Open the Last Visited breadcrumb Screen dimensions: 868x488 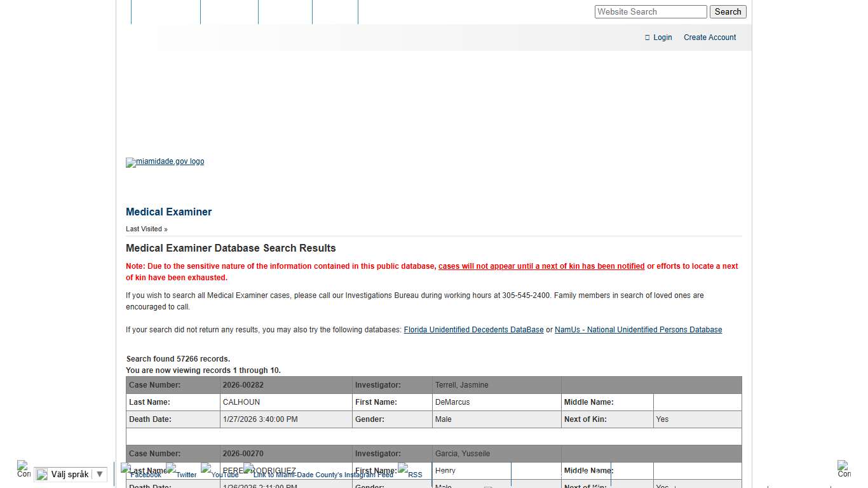click(x=144, y=229)
